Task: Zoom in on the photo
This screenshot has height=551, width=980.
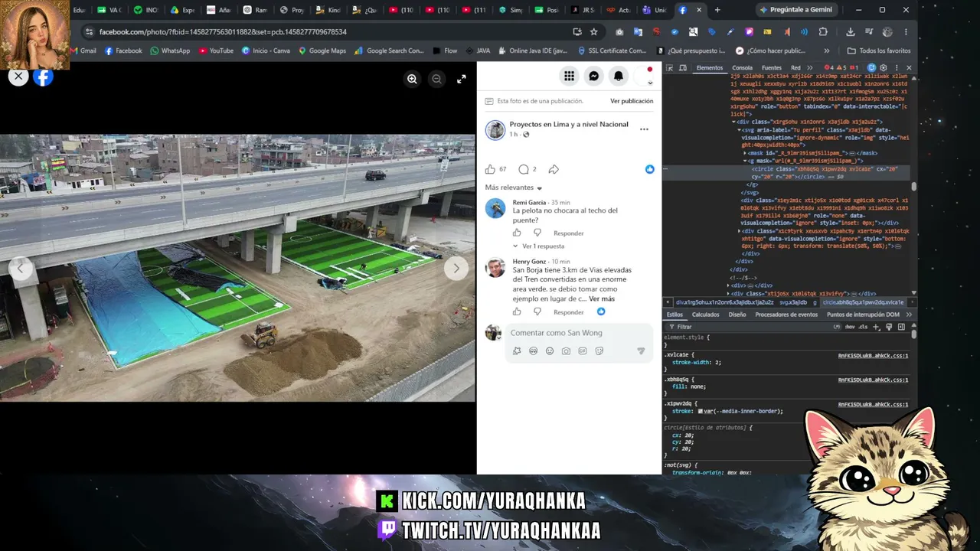Action: point(412,79)
